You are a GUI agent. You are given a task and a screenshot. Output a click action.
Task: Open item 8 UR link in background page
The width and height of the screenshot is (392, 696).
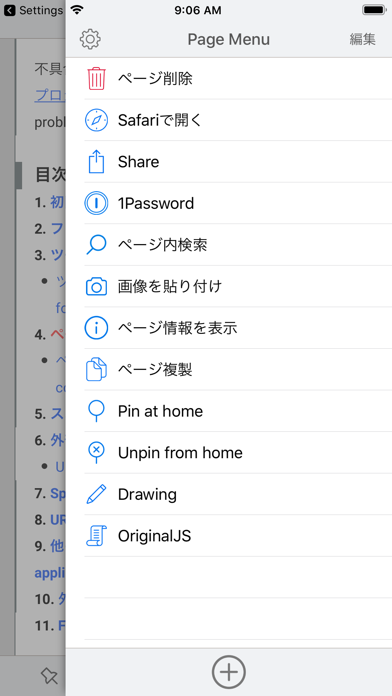pyautogui.click(x=58, y=519)
